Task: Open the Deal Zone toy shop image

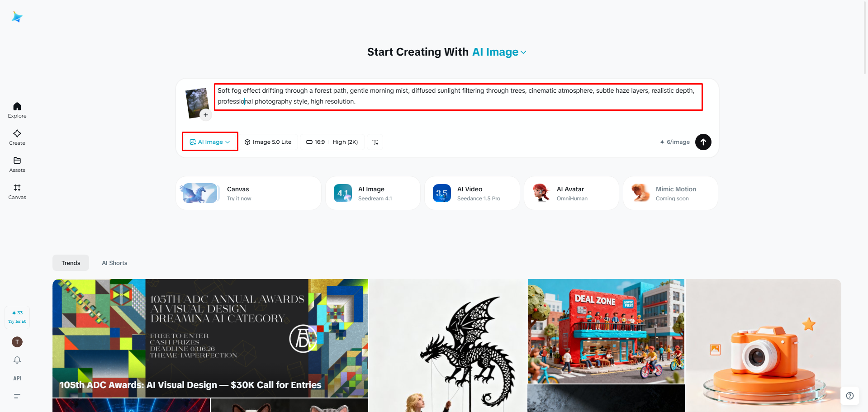Action: tap(606, 331)
